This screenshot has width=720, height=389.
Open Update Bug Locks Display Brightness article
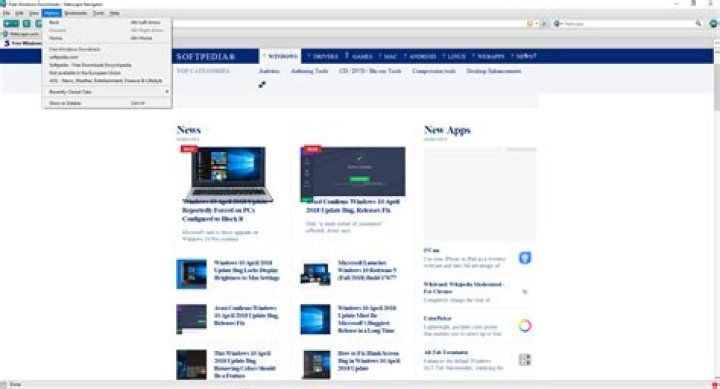[247, 270]
